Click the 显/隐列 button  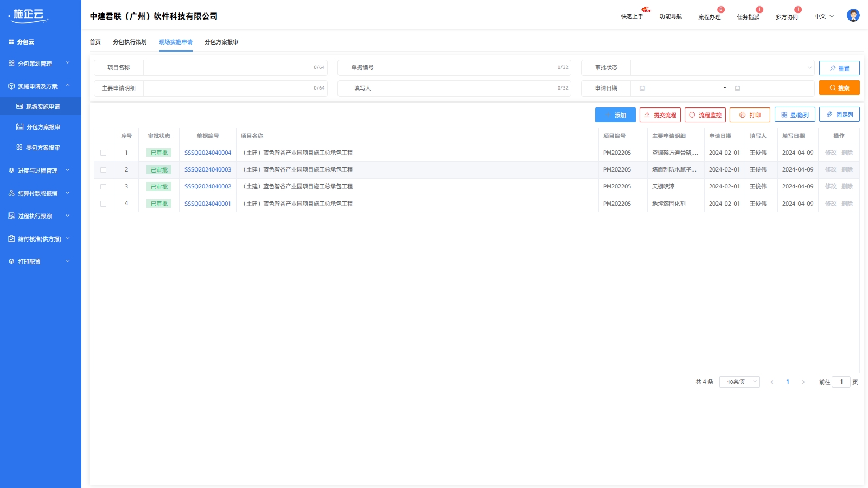click(795, 115)
